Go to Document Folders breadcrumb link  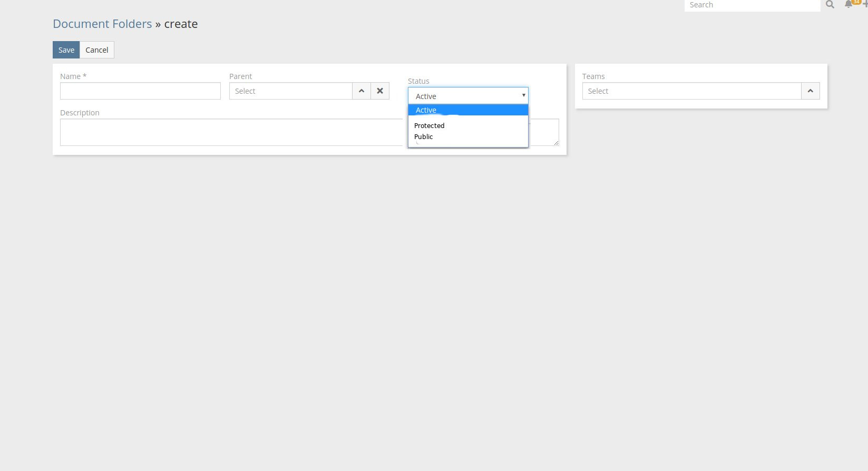(102, 24)
